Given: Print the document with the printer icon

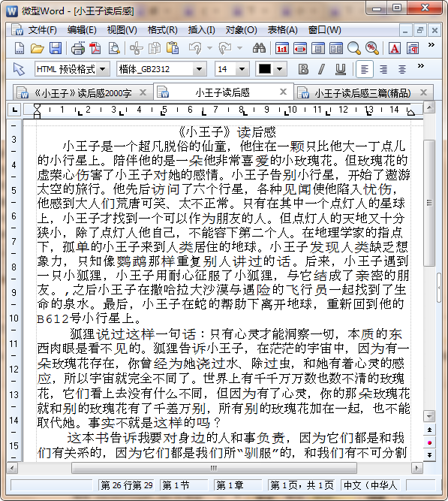Looking at the screenshot, I should 77,48.
